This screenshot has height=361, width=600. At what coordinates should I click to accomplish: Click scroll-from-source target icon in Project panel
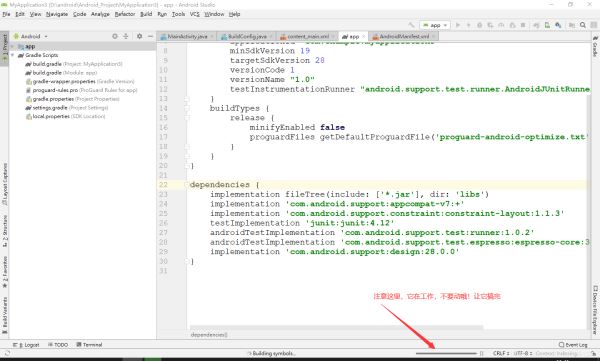pos(115,36)
